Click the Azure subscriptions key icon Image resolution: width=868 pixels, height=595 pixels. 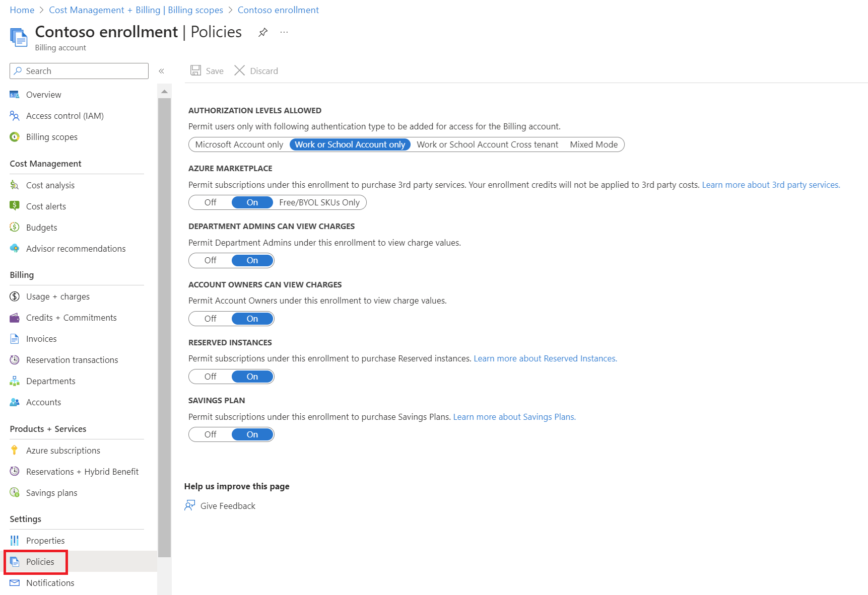(x=15, y=451)
